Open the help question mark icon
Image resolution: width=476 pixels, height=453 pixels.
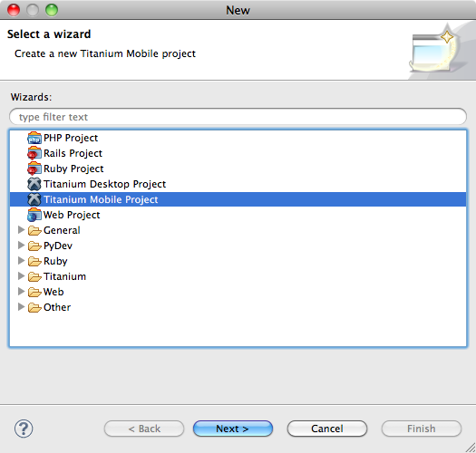pos(24,429)
